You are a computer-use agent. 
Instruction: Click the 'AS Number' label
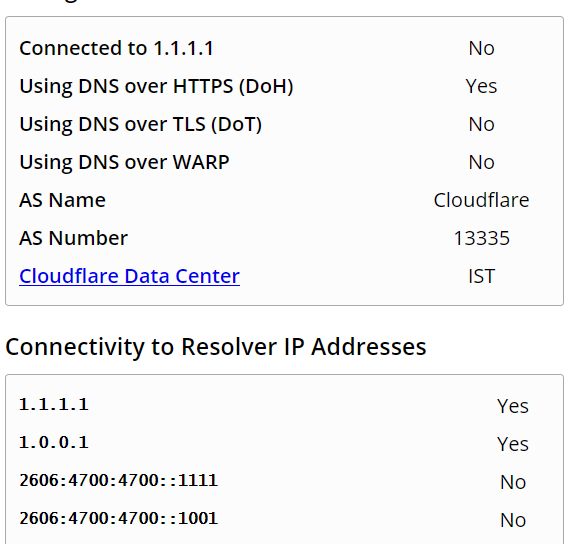[73, 238]
